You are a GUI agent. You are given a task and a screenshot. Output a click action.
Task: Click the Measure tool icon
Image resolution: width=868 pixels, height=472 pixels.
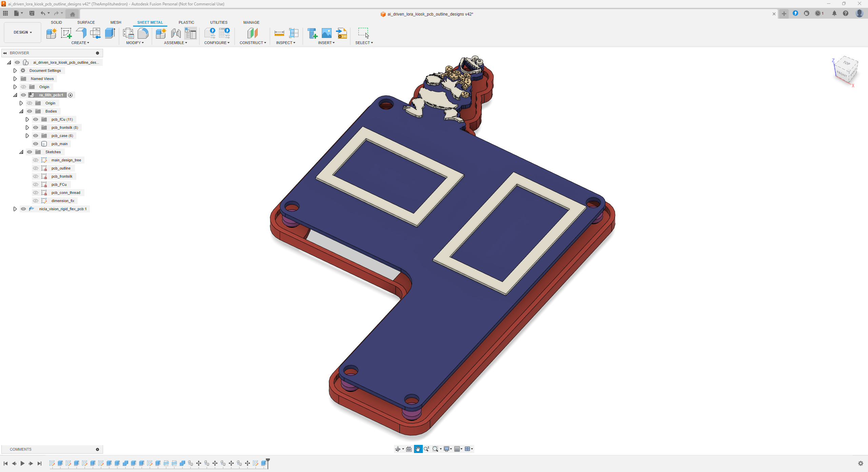pyautogui.click(x=279, y=33)
